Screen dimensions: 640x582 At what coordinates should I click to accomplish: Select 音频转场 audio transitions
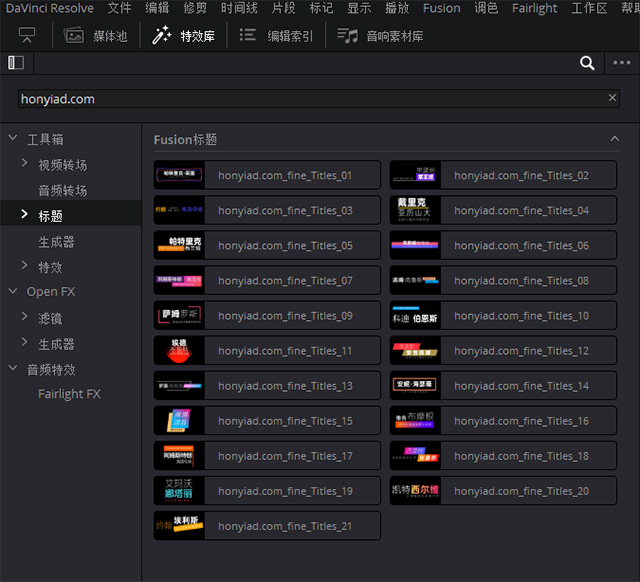point(62,191)
